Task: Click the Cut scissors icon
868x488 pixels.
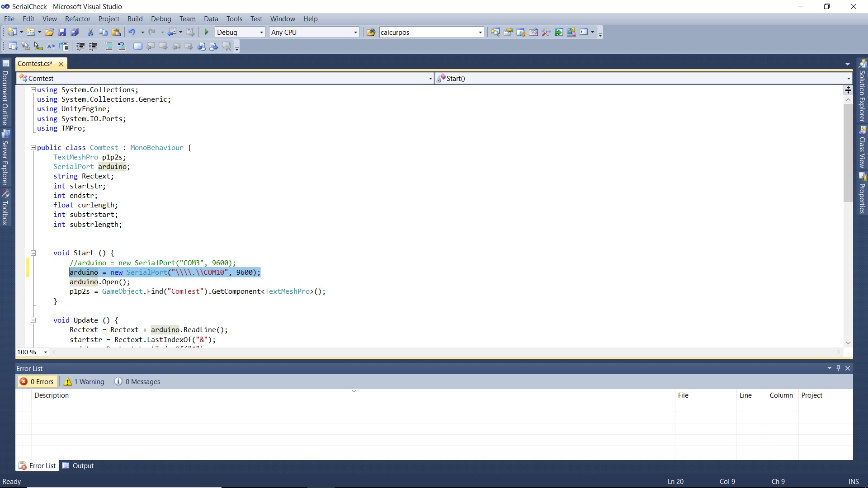Action: click(x=90, y=32)
